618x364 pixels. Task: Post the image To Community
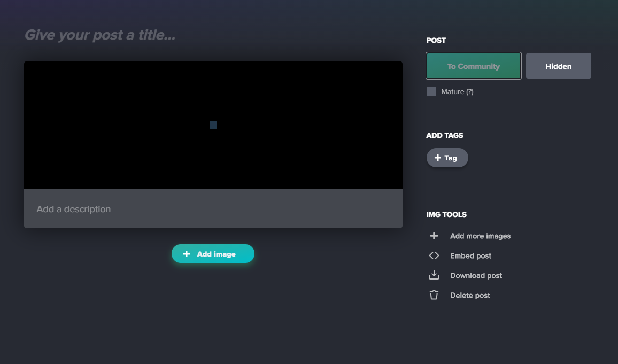(473, 66)
